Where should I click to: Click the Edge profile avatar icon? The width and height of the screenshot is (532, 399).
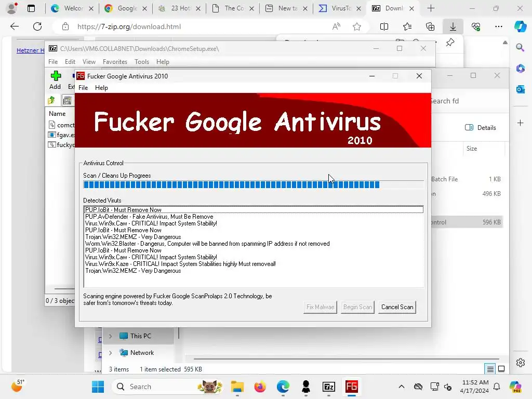[x=12, y=8]
